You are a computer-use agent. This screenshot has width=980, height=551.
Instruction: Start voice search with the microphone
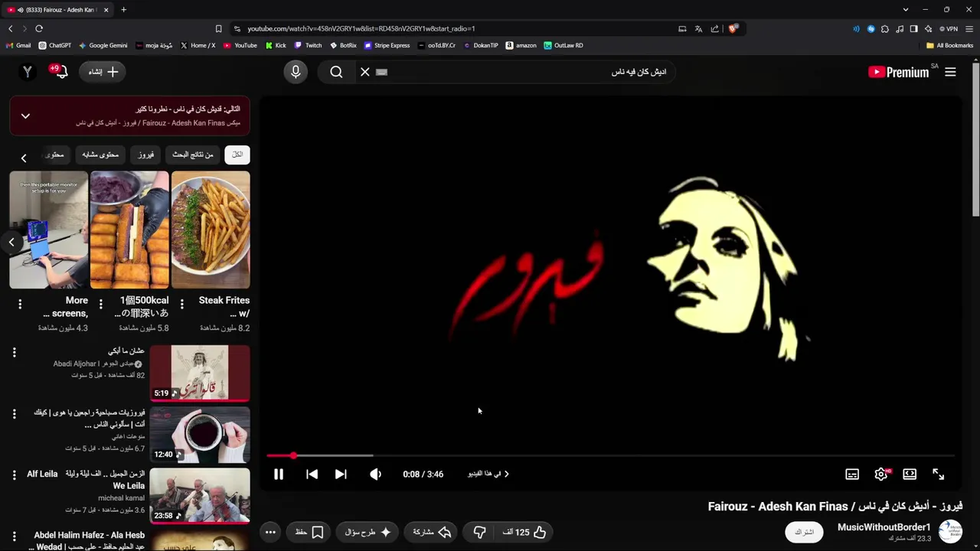pos(296,72)
